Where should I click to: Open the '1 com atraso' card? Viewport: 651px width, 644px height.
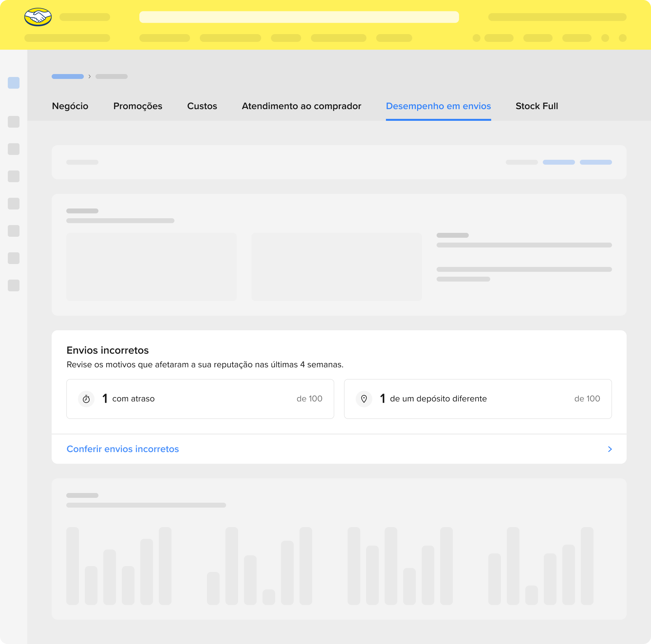tap(200, 399)
